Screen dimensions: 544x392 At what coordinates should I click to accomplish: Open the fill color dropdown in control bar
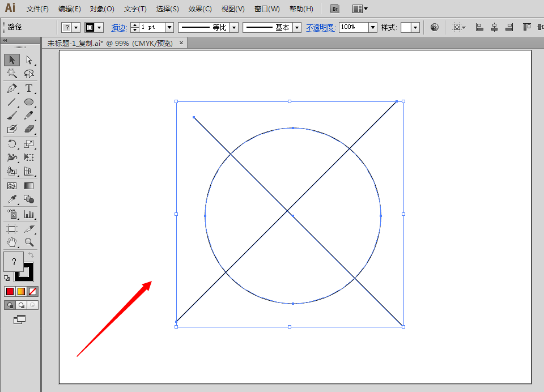[x=76, y=27]
